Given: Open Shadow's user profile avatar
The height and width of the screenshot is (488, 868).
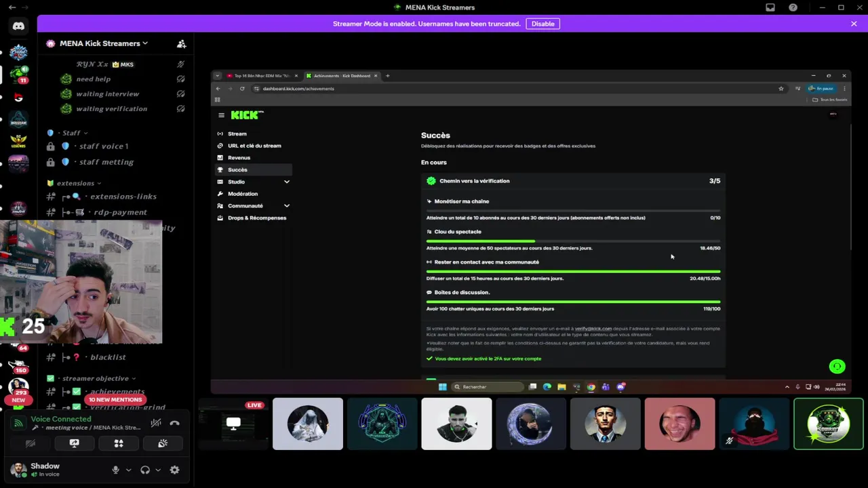Looking at the screenshot, I should pos(18,469).
